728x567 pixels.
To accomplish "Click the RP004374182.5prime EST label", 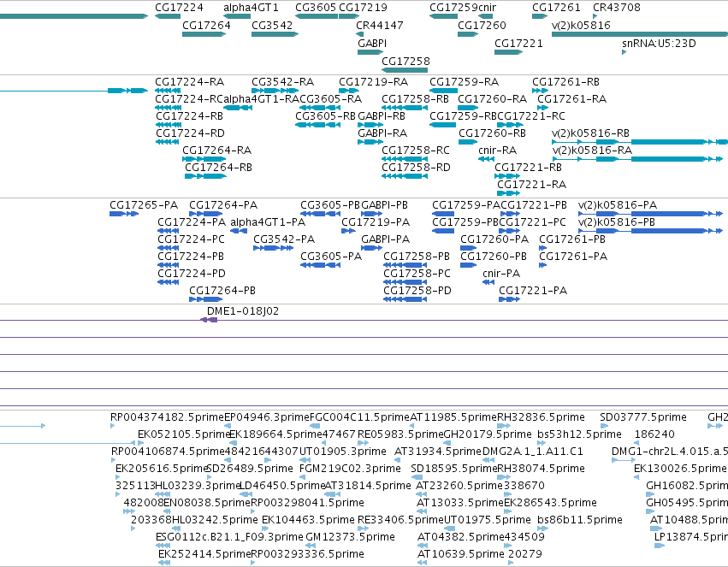I will click(x=167, y=417).
